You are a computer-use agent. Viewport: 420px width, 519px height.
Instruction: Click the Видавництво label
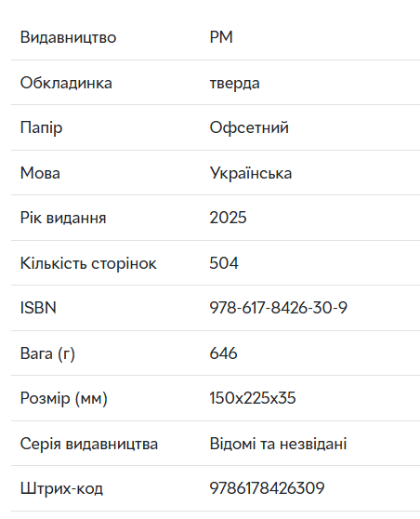(x=68, y=37)
